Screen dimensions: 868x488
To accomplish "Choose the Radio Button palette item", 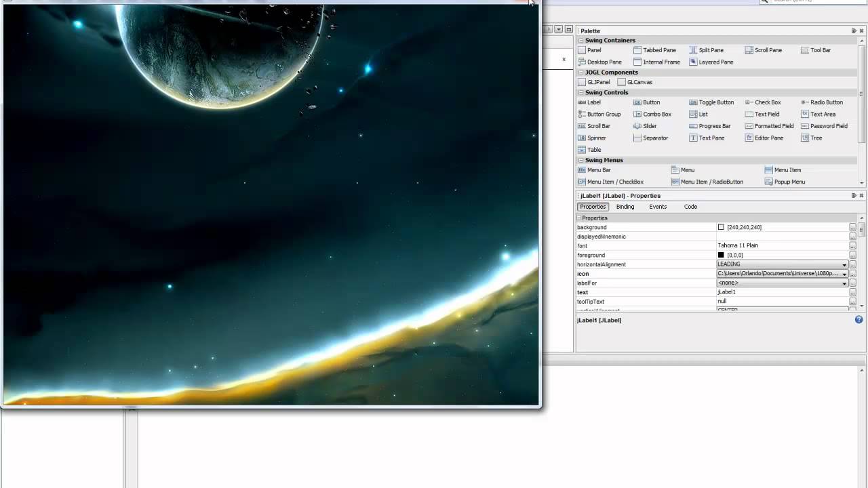I will click(x=821, y=102).
